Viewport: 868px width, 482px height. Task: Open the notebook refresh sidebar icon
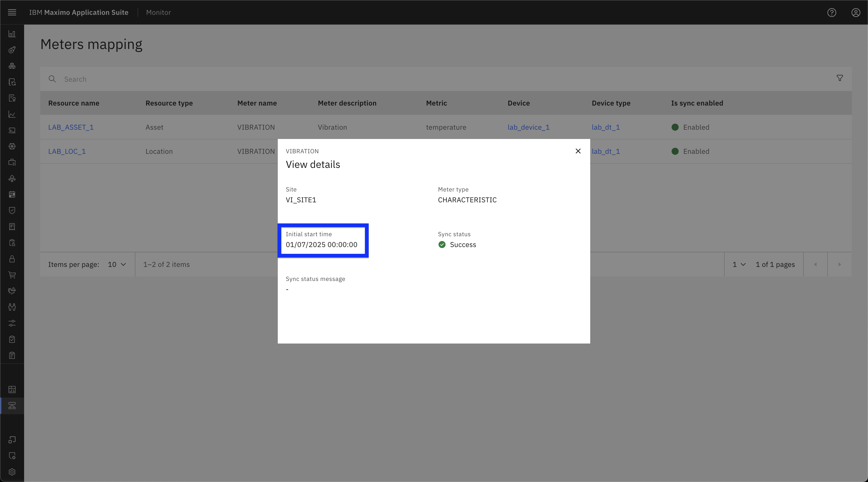click(12, 82)
